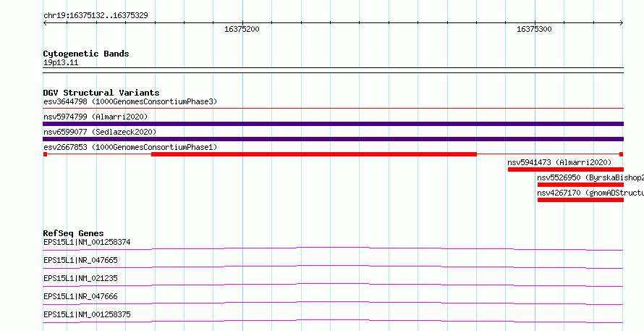Screen dimensions: 644x331
Task: Click the 16375300 ruler position label
Action: pyautogui.click(x=534, y=30)
